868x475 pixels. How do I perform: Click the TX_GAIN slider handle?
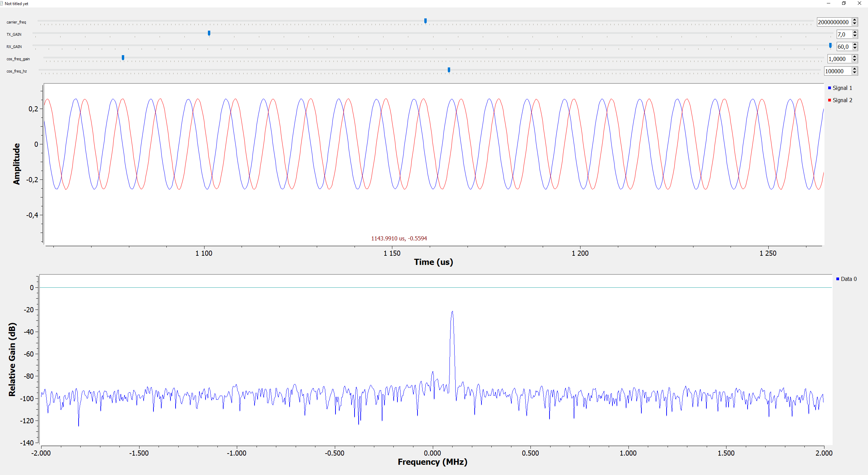pyautogui.click(x=209, y=33)
